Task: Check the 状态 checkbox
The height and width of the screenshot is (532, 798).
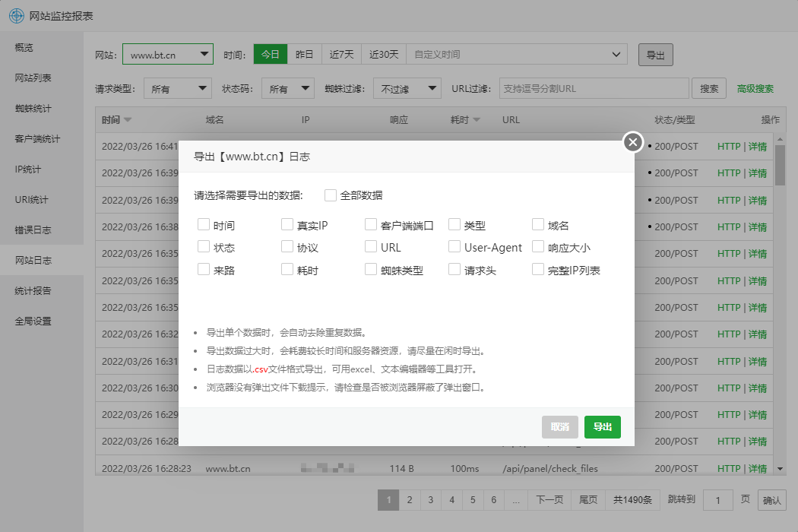Action: (204, 247)
